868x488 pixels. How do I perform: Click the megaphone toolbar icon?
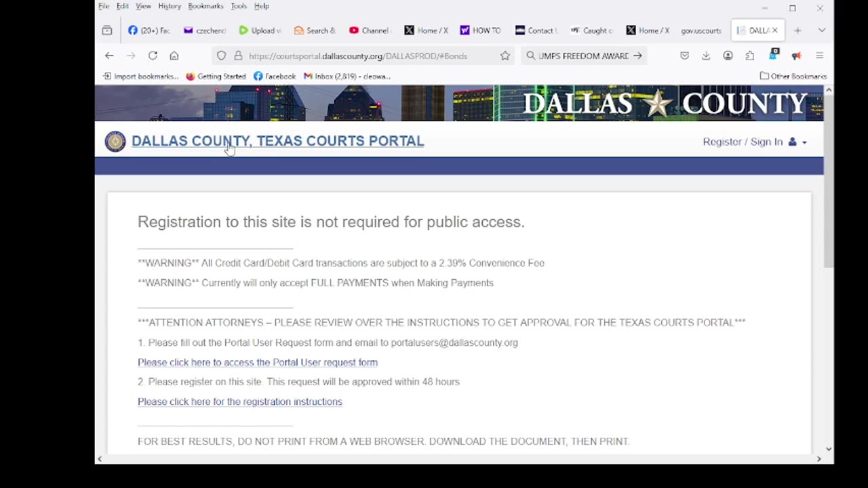[796, 56]
